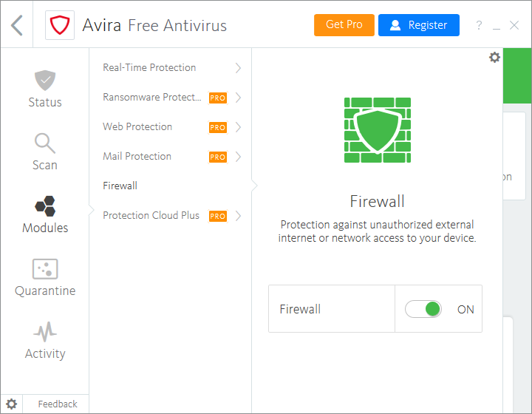Open the Modules hexagon icon
Image resolution: width=532 pixels, height=414 pixels.
(x=44, y=206)
